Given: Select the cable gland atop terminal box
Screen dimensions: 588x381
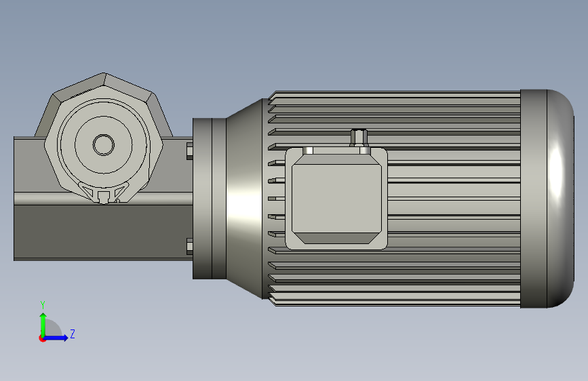Looking at the screenshot, I should point(359,138).
